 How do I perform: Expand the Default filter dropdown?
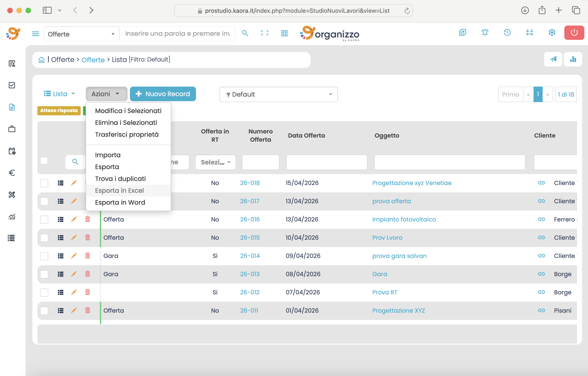279,94
